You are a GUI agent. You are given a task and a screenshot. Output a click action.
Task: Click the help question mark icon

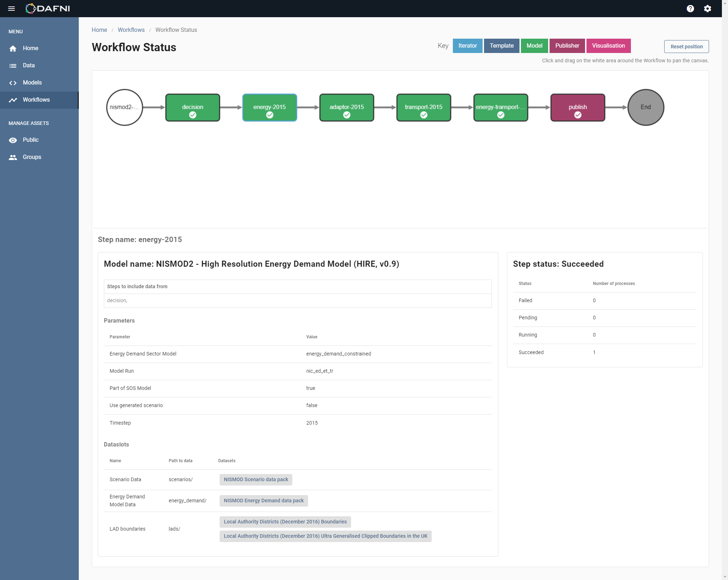(691, 8)
